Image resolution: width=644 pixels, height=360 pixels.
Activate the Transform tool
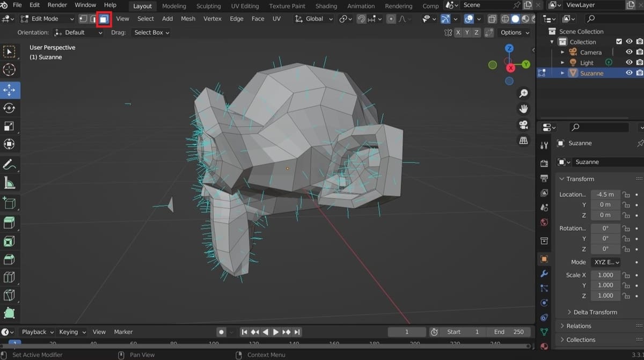coord(9,144)
